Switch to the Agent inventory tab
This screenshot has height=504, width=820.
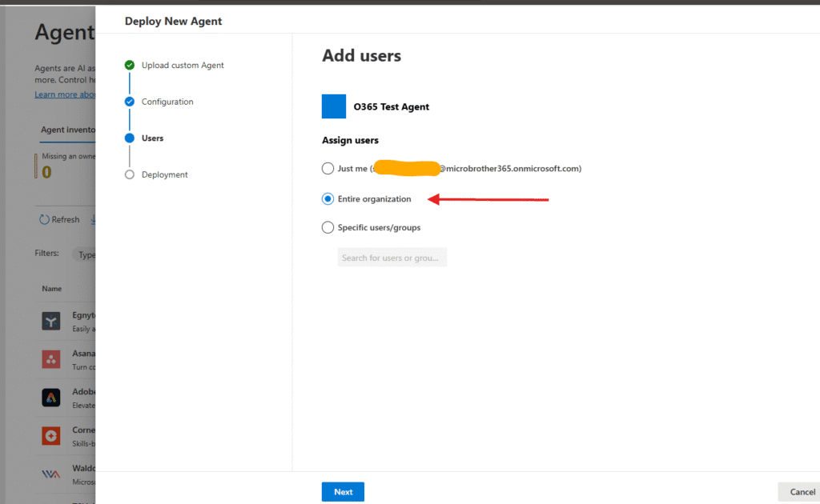68,130
